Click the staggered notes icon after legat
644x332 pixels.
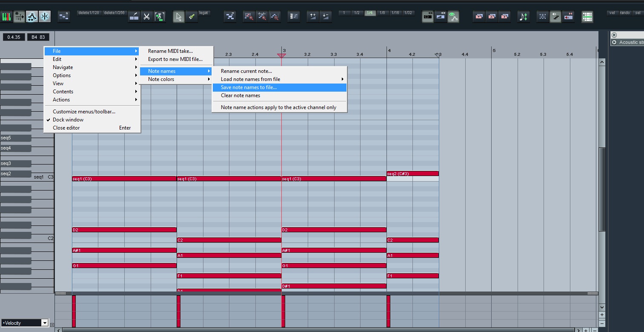click(230, 17)
